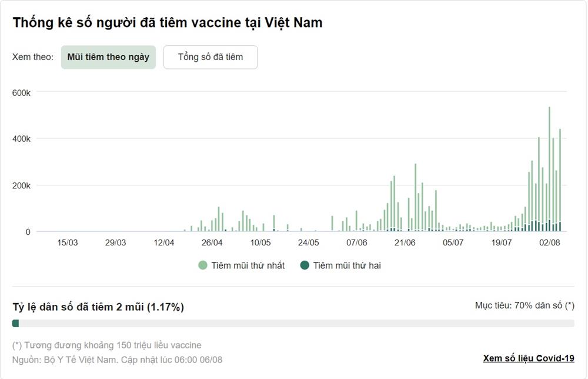Click the 600k y-axis label
Viewport: 588px width, 379px height.
[x=21, y=92]
